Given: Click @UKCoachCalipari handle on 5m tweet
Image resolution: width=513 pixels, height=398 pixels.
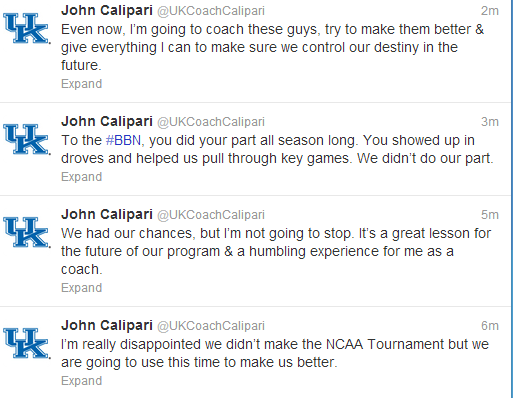Looking at the screenshot, I should click(211, 215).
